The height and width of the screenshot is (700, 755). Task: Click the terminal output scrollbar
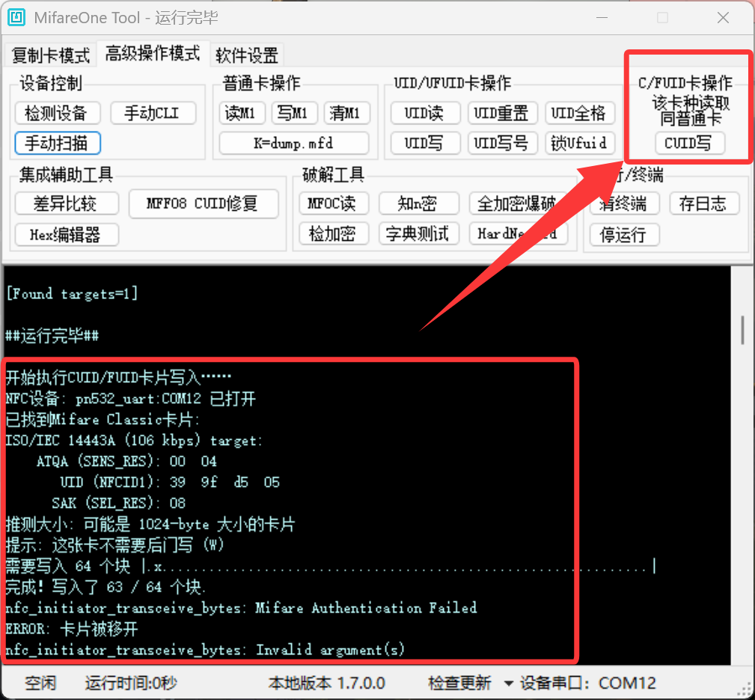742,330
